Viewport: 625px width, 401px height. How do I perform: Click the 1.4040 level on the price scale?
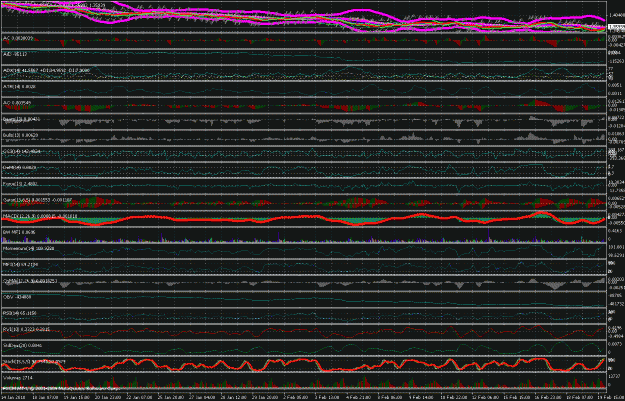[x=615, y=16]
